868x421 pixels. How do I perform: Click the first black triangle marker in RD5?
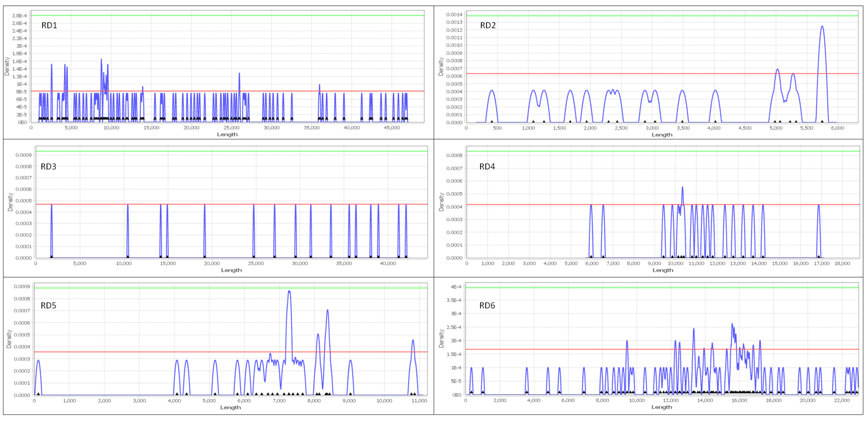[38, 394]
